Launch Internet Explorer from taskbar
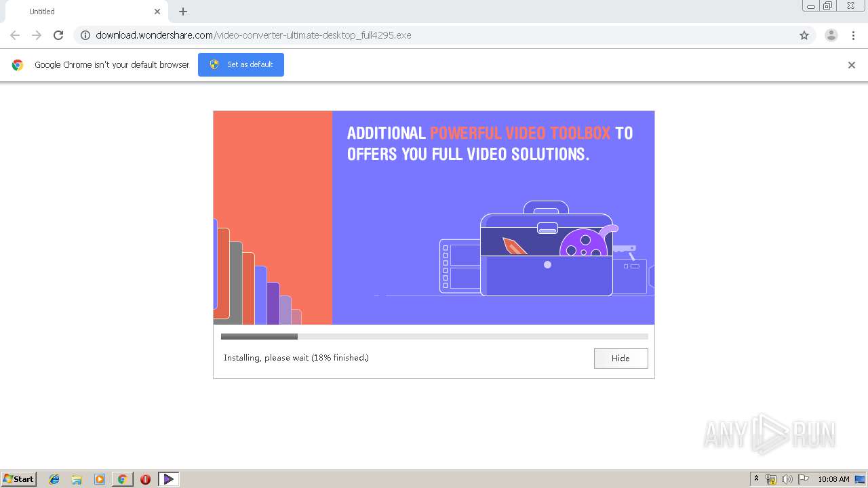Viewport: 868px width, 488px height. 54,479
